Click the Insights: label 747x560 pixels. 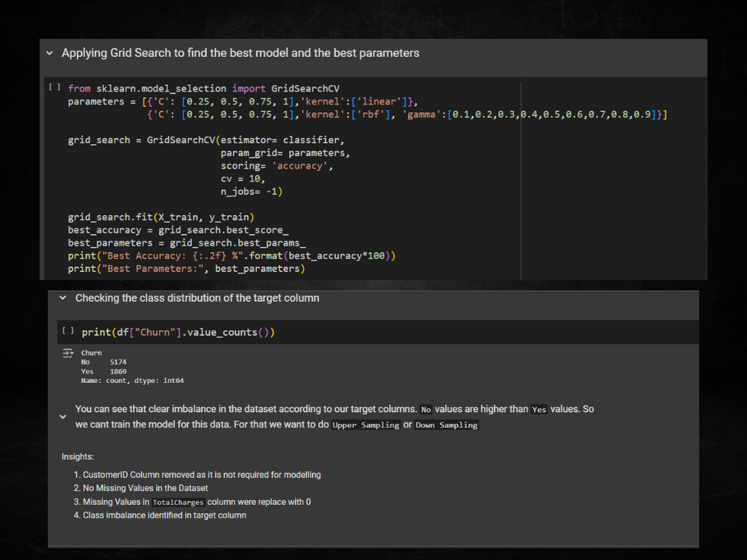click(78, 457)
